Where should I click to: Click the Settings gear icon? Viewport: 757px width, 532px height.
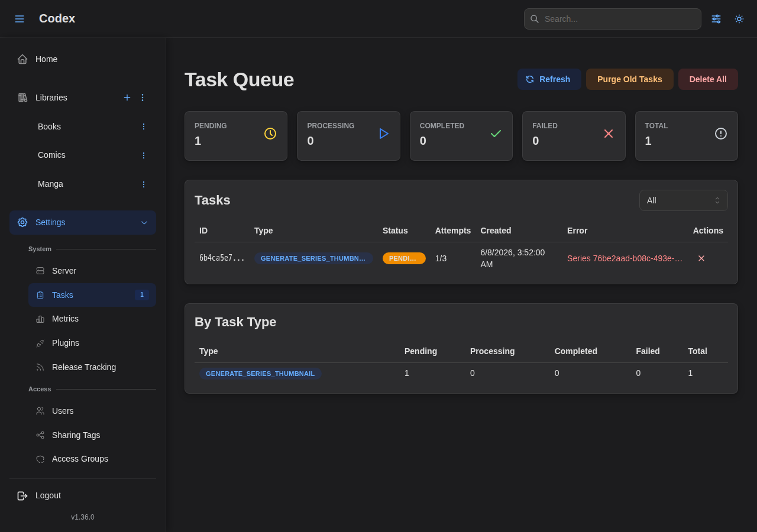tap(22, 222)
